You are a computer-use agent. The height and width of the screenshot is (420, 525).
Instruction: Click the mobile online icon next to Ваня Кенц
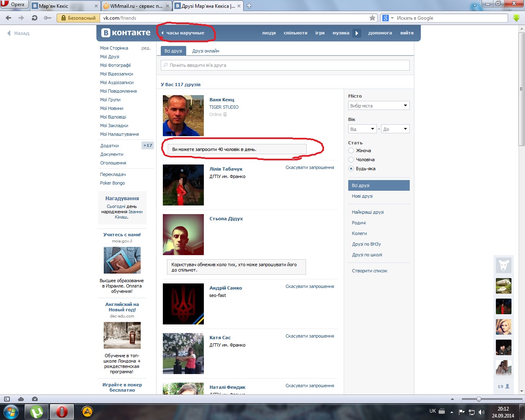click(225, 114)
